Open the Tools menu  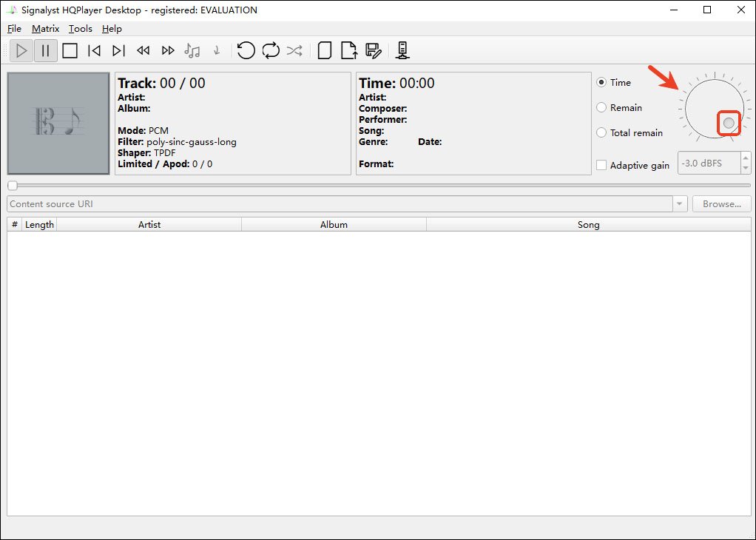80,28
